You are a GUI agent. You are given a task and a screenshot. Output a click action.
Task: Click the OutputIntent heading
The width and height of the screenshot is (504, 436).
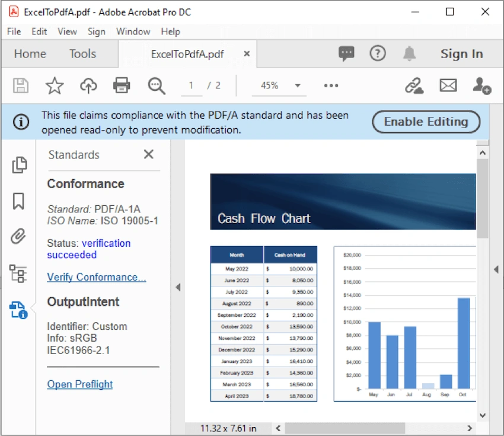pos(83,302)
